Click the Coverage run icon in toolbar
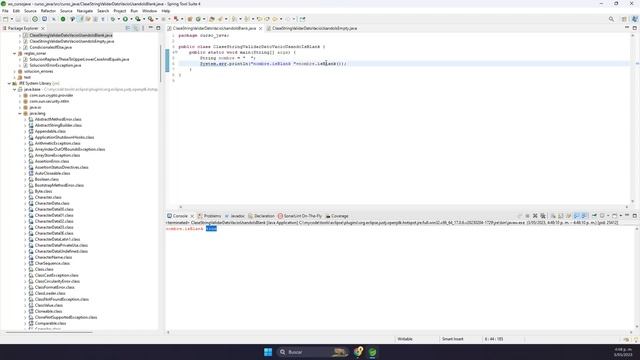 138,19
